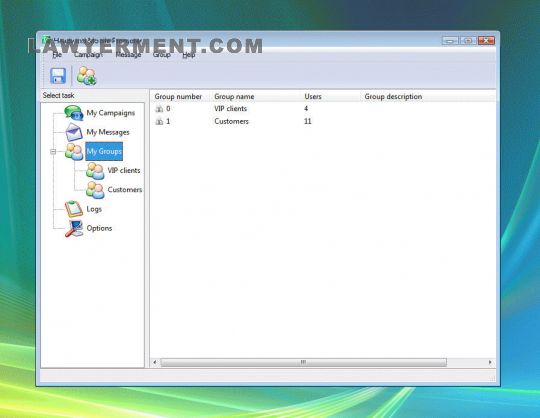Select My Messages in the task tree
The image size is (540, 418).
point(108,132)
